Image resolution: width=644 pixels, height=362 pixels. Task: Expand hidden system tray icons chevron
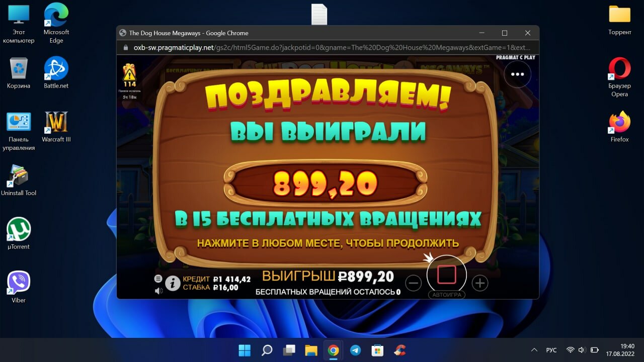[x=534, y=350]
